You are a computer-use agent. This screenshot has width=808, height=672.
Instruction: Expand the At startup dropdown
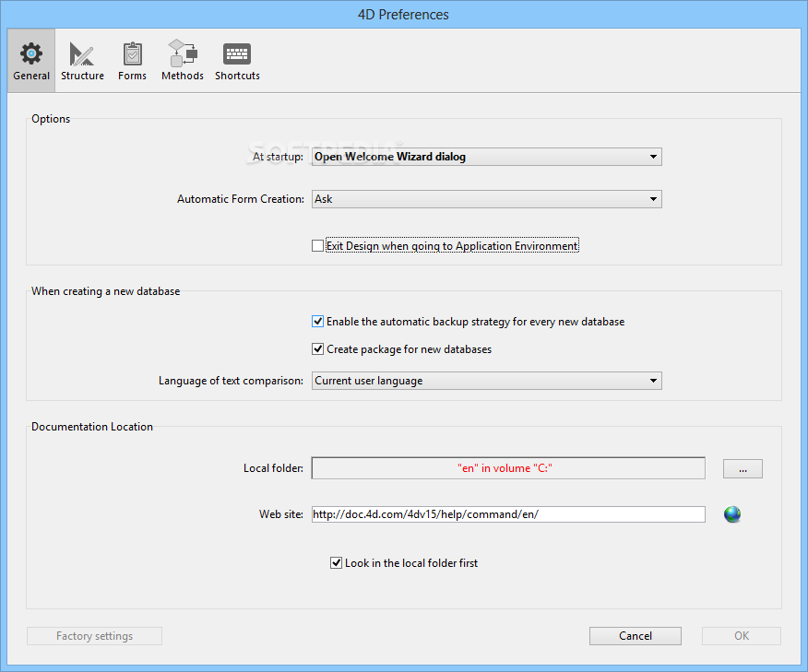[x=486, y=157]
